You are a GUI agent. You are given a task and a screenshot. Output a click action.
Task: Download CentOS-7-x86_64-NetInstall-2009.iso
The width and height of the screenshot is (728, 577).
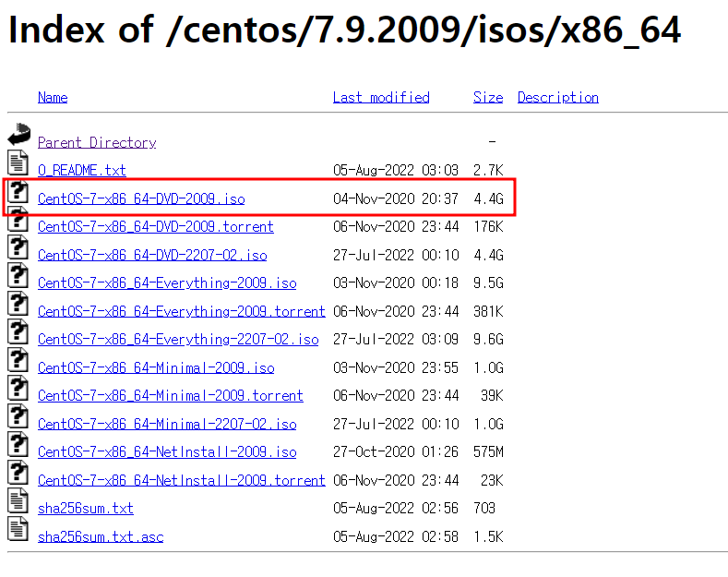[167, 451]
